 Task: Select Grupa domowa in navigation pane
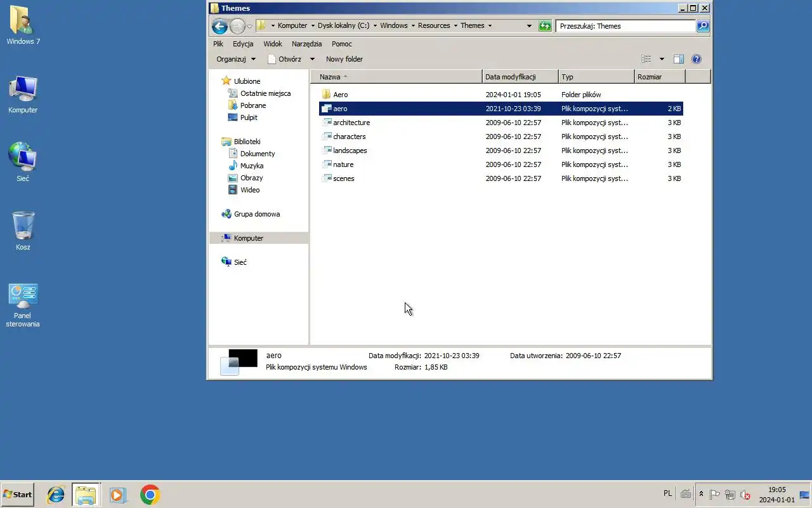point(256,214)
